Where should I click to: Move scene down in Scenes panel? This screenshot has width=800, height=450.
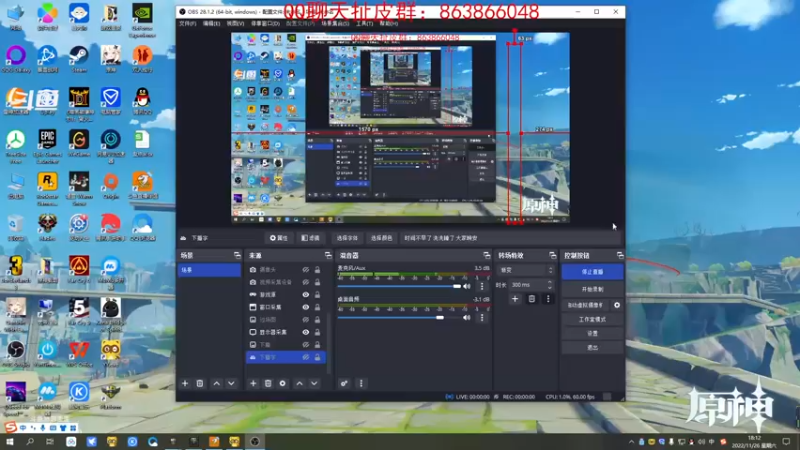click(231, 383)
